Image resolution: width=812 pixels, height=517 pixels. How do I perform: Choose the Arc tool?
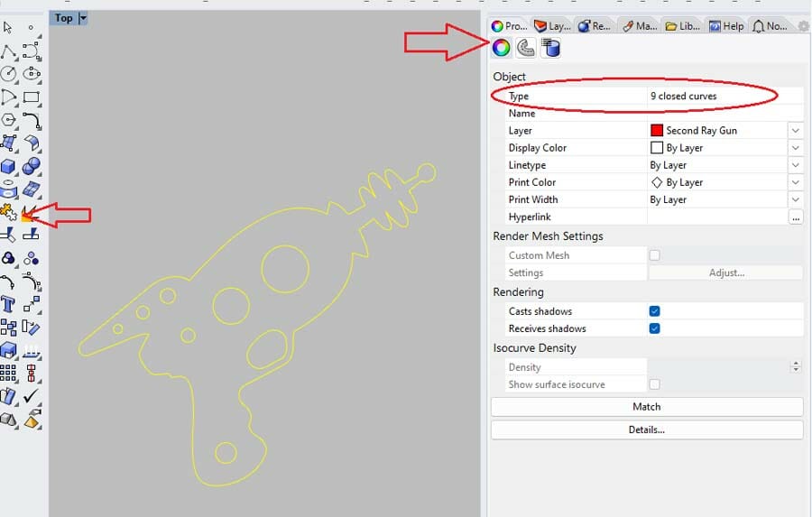click(x=8, y=97)
